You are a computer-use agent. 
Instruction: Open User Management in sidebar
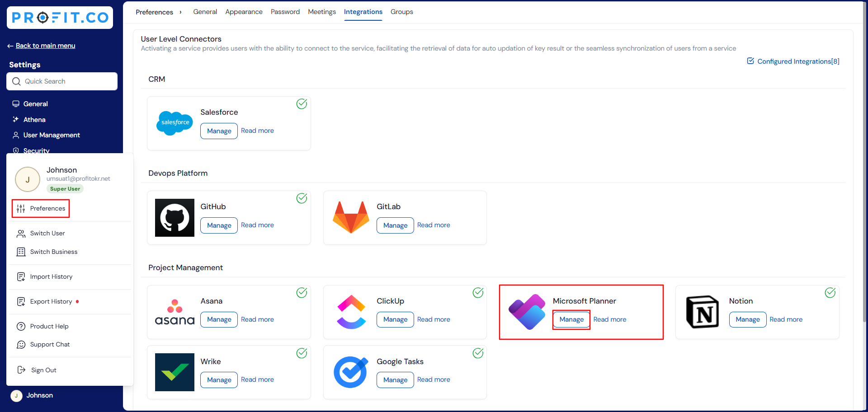click(47, 135)
